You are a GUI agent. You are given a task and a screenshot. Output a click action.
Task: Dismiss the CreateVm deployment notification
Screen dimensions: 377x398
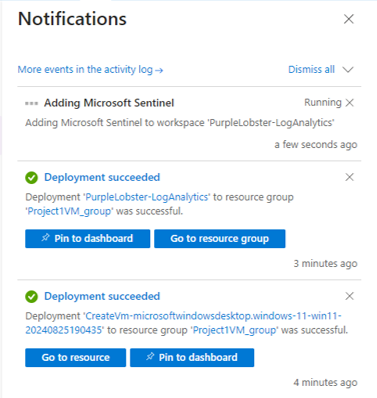click(x=350, y=296)
